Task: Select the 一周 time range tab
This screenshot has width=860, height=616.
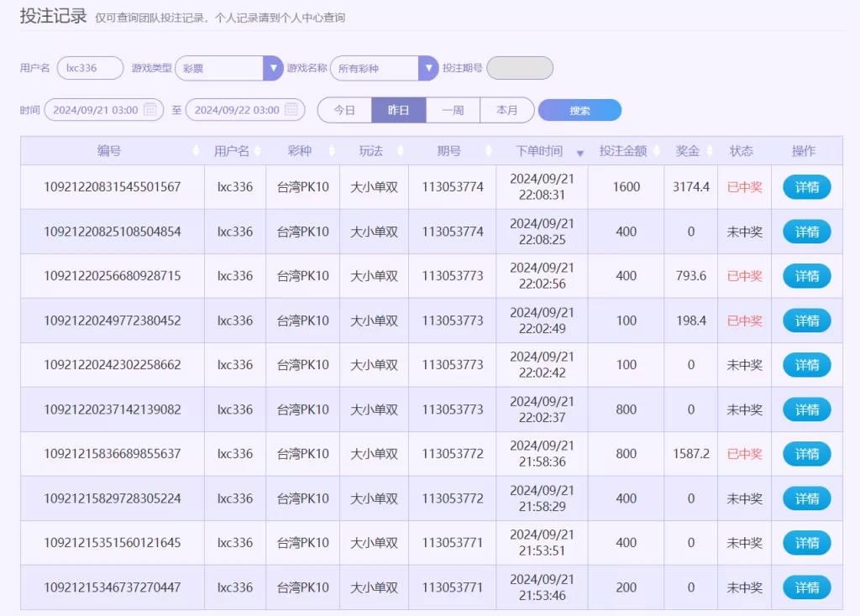Action: pos(453,110)
